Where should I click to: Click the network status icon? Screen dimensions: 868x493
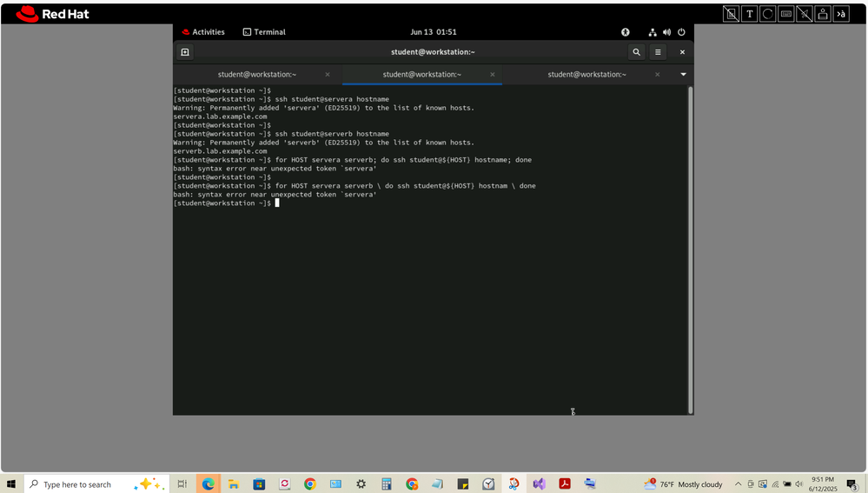click(x=653, y=32)
